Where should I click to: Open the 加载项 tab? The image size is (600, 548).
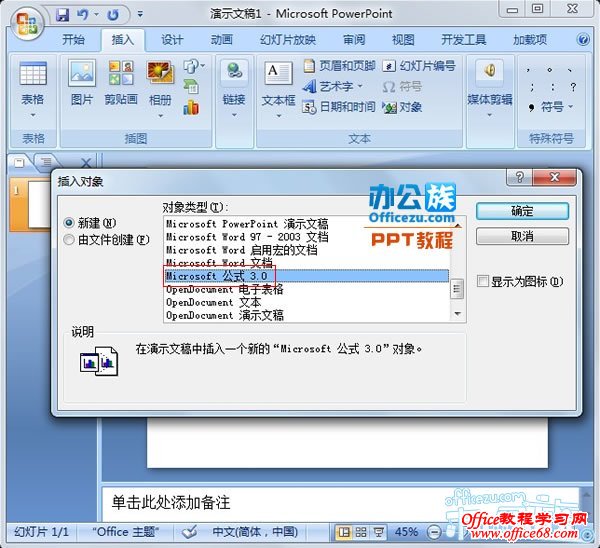pos(530,40)
